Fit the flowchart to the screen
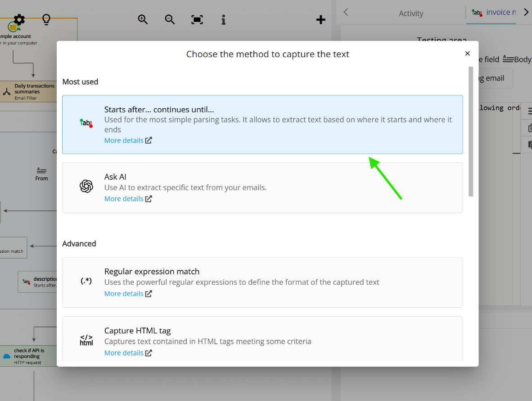The height and width of the screenshot is (401, 532). 197,19
